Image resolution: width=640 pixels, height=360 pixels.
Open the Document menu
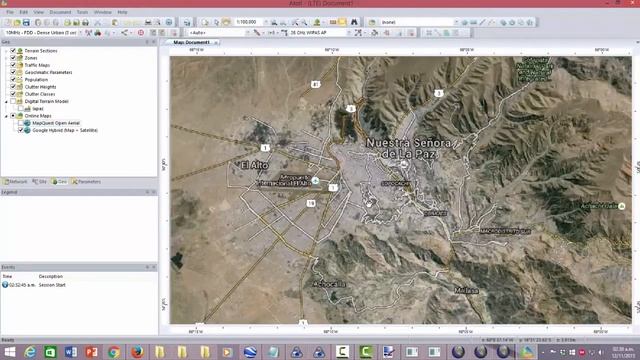tap(60, 12)
